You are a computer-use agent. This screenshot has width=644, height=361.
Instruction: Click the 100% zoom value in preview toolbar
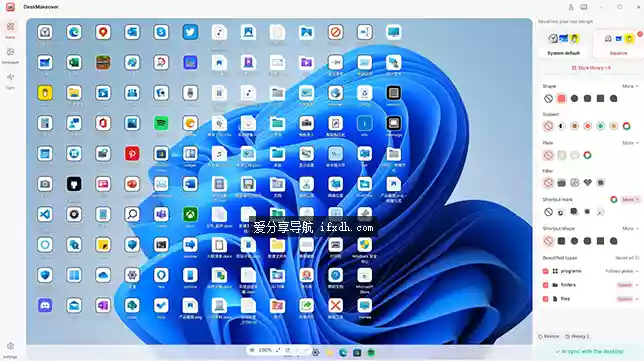265,350
